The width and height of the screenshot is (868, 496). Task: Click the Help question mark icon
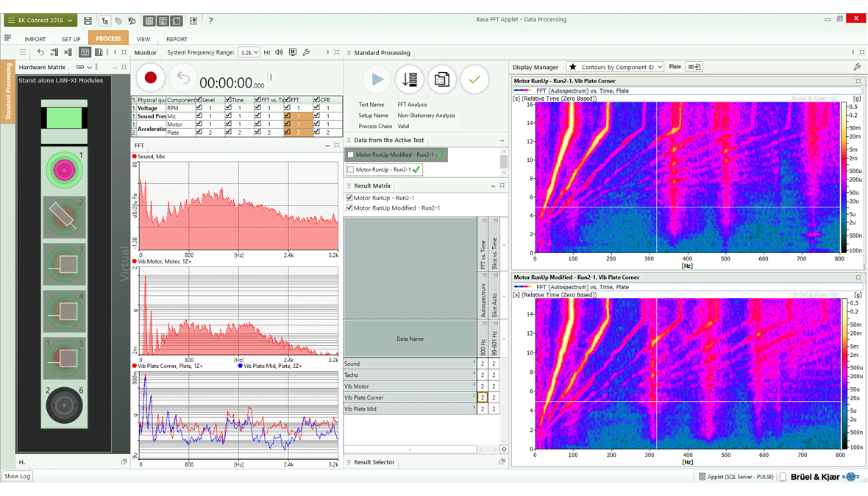coord(210,21)
